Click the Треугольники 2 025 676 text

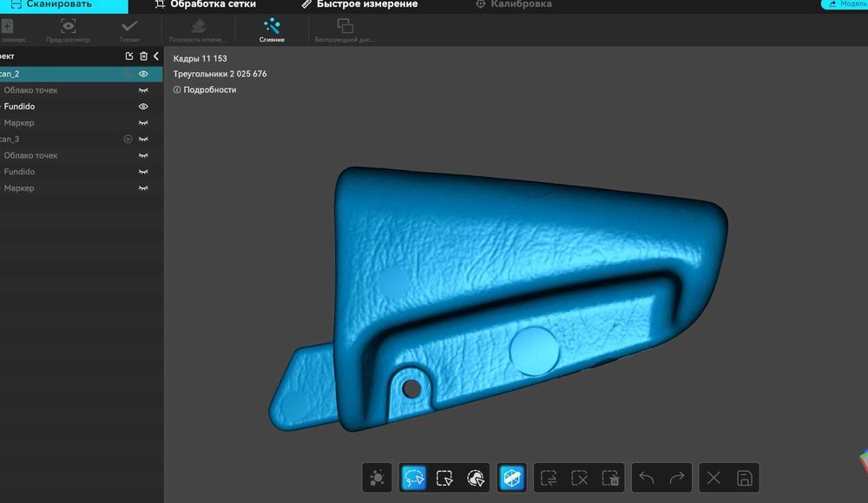pyautogui.click(x=220, y=74)
